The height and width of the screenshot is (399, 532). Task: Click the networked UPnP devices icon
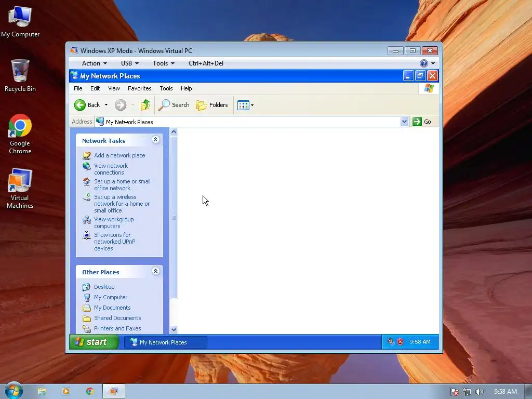click(87, 235)
